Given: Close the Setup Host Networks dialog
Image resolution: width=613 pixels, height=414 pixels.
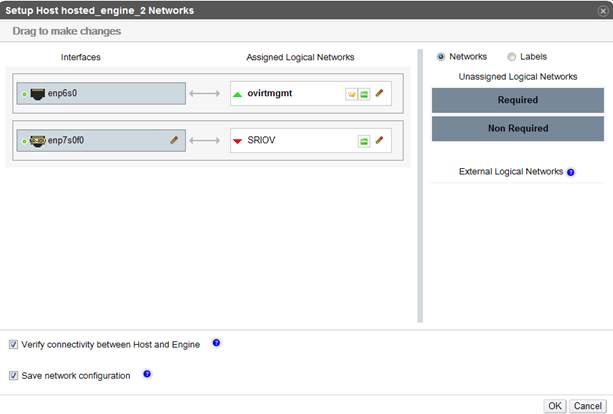Looking at the screenshot, I should 602,10.
